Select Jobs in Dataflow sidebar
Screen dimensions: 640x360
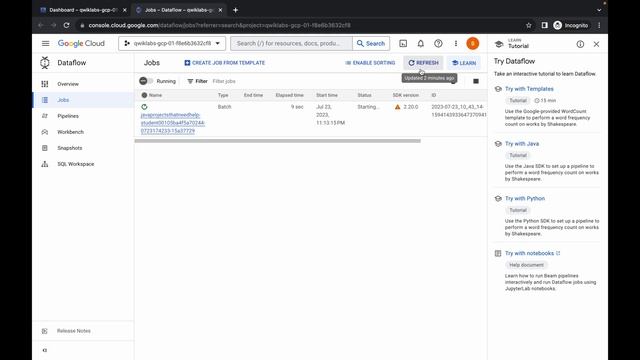pos(63,100)
